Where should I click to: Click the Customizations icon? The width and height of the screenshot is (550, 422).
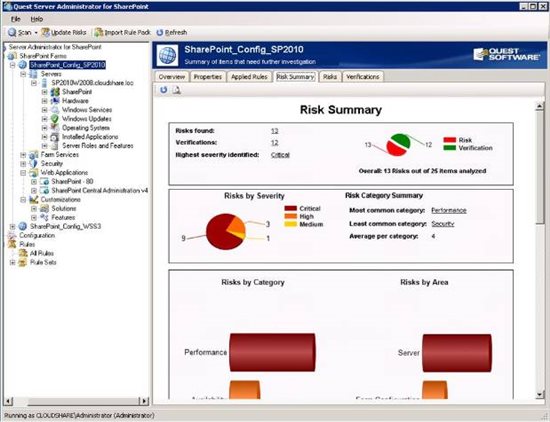34,199
